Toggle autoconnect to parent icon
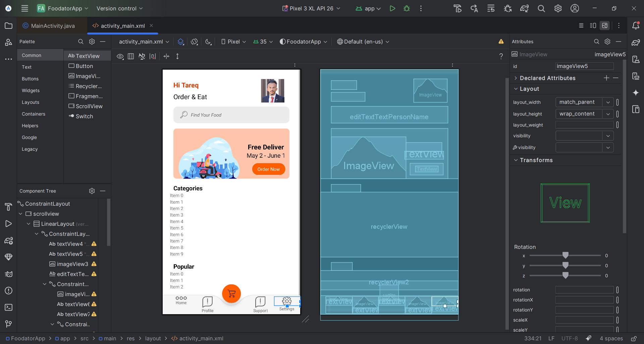The image size is (644, 344). (x=142, y=56)
